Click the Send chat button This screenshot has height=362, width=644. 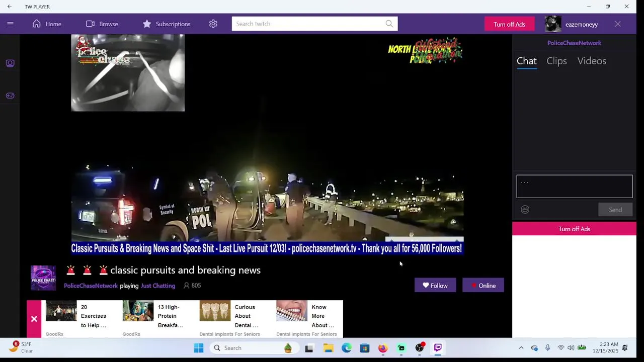pos(615,210)
